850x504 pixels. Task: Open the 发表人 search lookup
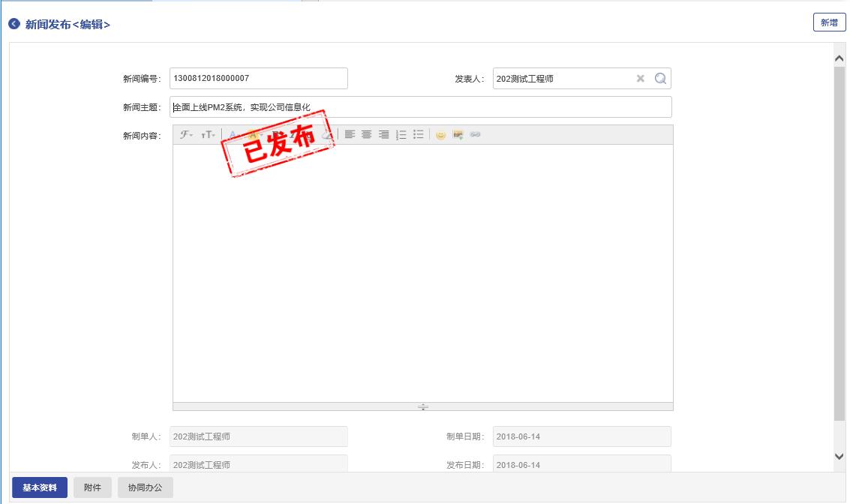pyautogui.click(x=660, y=79)
